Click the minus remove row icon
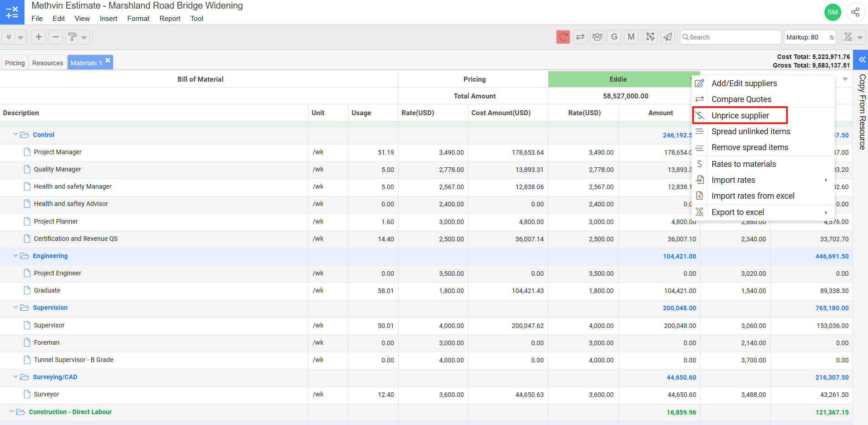The width and height of the screenshot is (868, 425). pyautogui.click(x=55, y=37)
